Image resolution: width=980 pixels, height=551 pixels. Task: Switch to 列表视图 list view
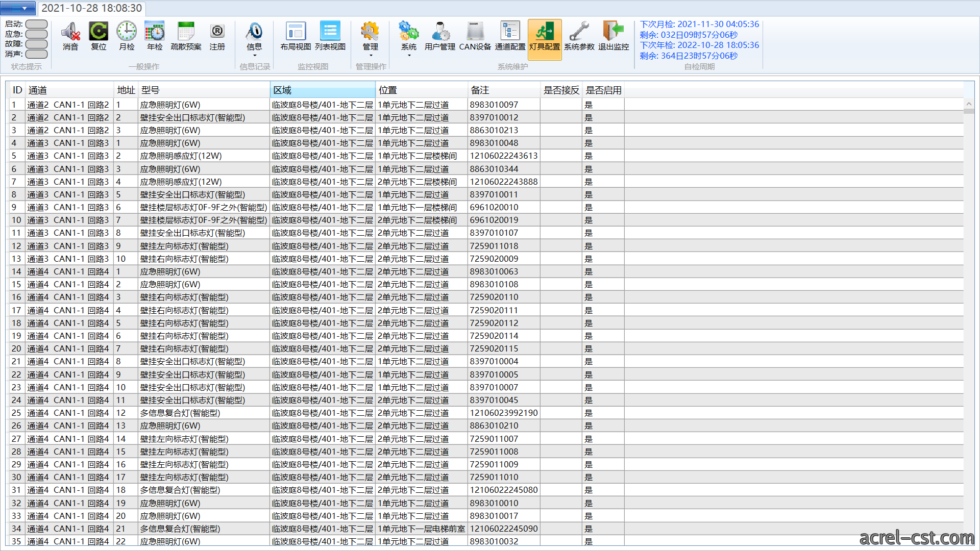(330, 36)
